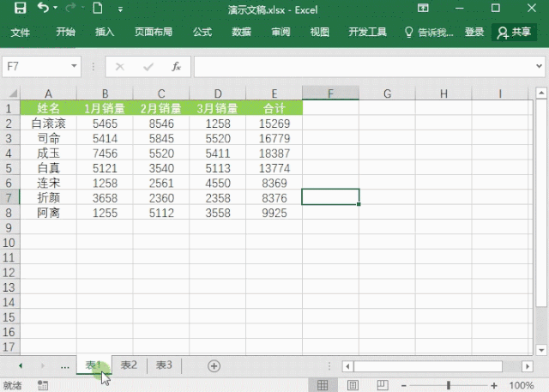Switch to Page Layout view icon
549x392 pixels.
353,385
